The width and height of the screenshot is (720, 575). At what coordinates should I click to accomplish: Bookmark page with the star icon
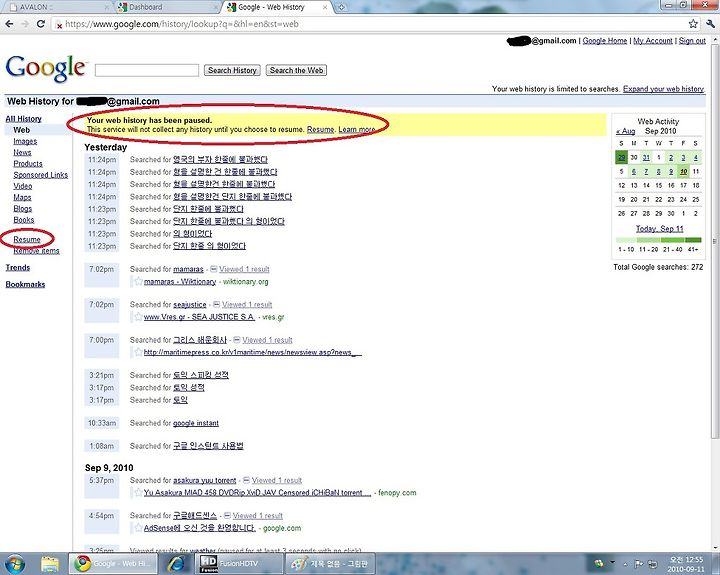(693, 24)
